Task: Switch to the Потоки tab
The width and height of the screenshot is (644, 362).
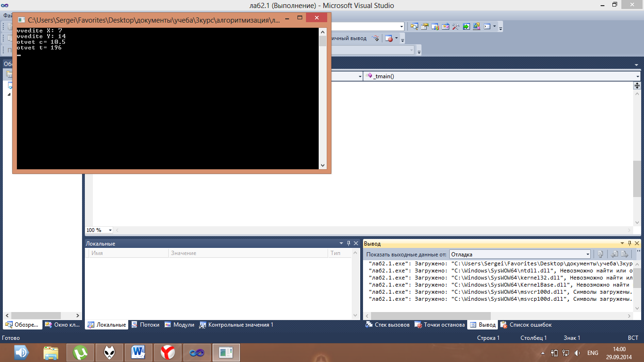Action: [x=145, y=325]
